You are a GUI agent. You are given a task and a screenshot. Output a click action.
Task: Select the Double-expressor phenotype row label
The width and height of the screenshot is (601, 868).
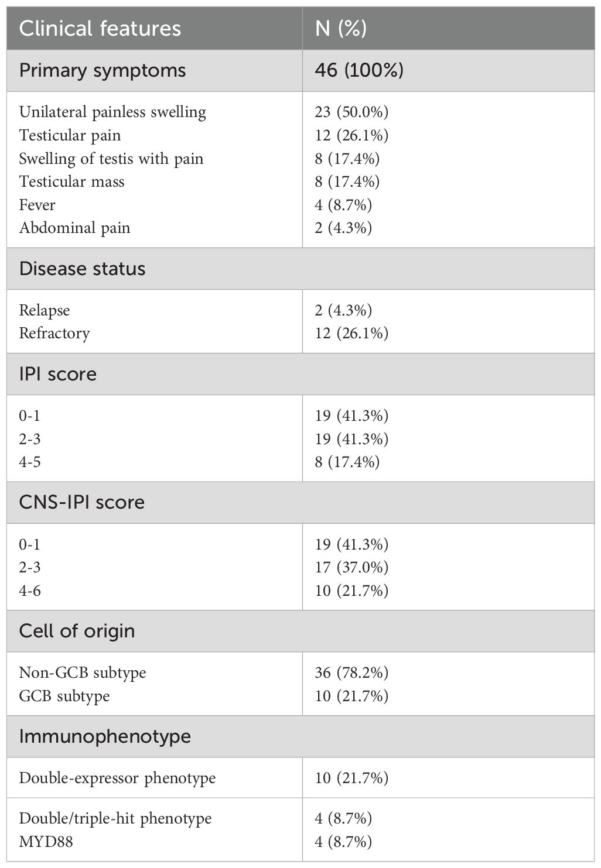(117, 778)
